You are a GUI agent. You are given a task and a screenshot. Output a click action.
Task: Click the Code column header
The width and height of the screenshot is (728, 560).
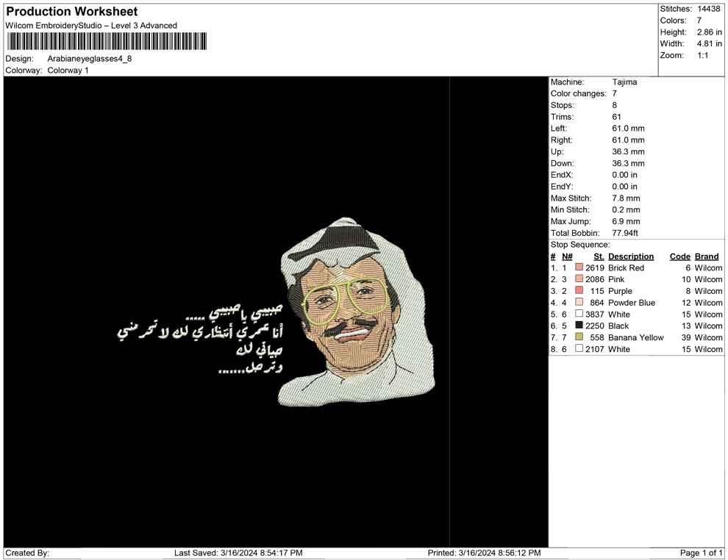pos(679,256)
